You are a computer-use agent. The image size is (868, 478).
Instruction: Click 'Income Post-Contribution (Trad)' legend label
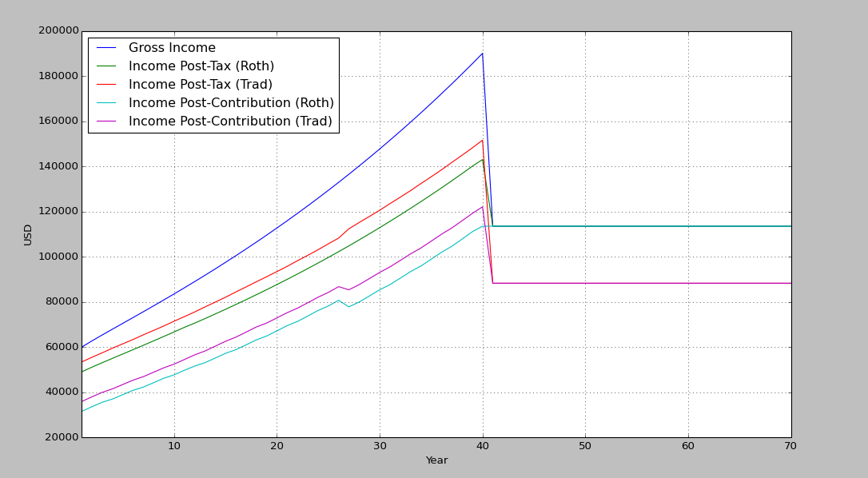230,121
